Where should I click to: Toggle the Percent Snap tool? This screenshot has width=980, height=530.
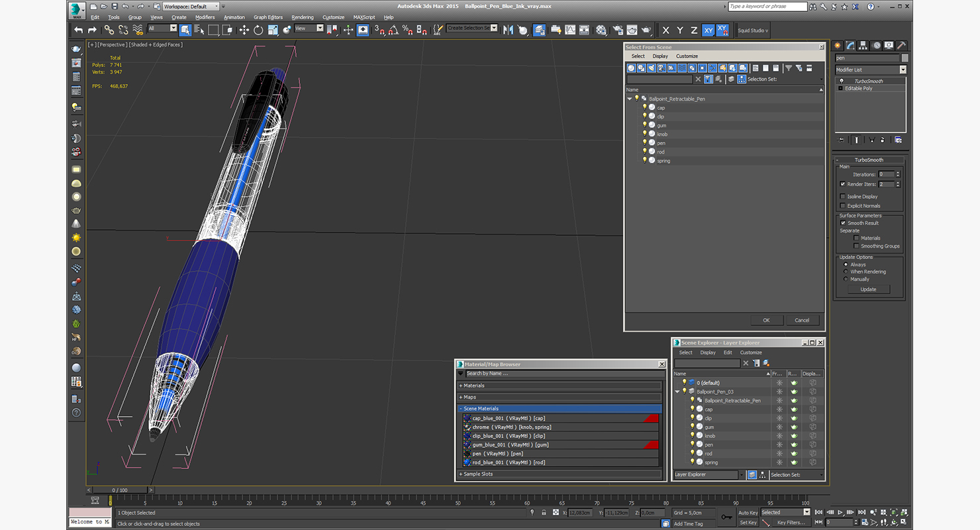click(x=407, y=30)
